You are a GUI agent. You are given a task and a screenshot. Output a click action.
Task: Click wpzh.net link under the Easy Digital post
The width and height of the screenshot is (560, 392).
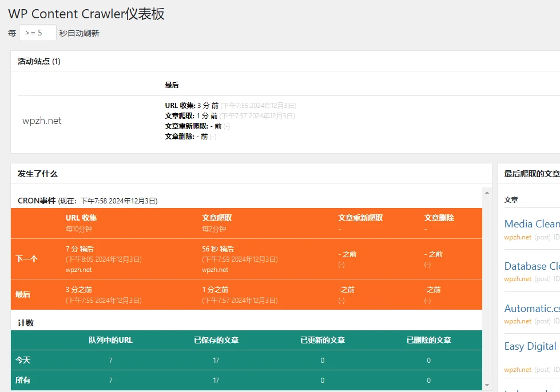pos(517,370)
